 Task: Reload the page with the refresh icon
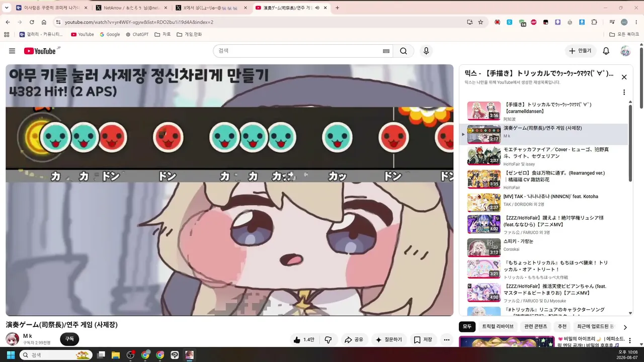click(x=32, y=22)
